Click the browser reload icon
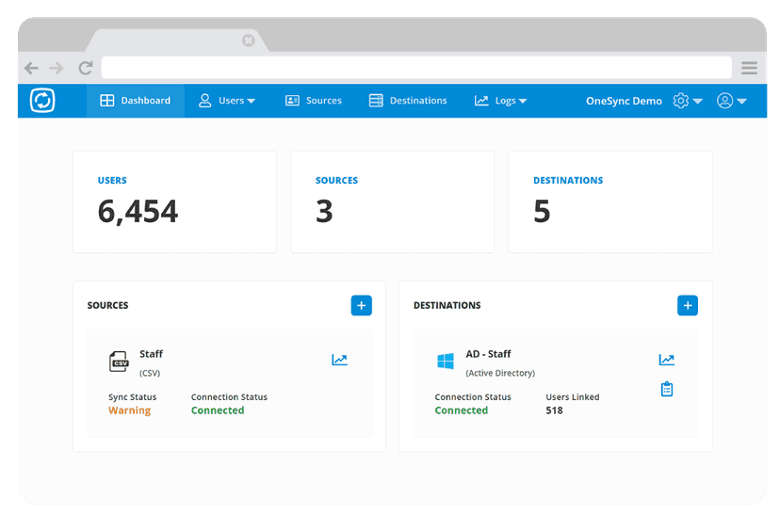Screen dimensions: 780x532 click(x=86, y=68)
